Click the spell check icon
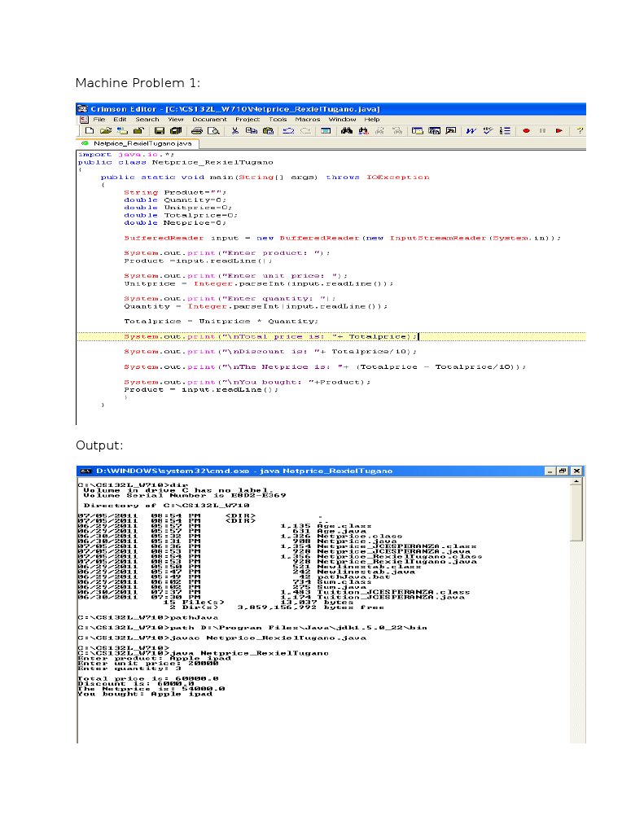 pyautogui.click(x=488, y=130)
